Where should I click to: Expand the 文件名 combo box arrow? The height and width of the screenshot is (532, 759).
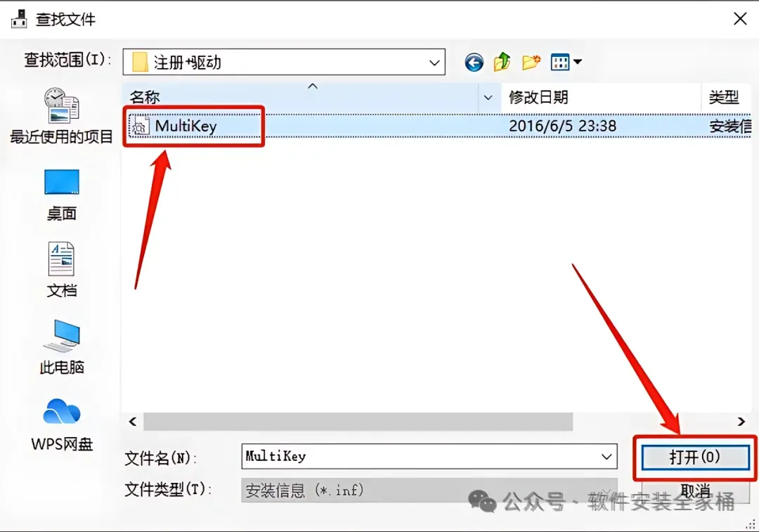click(x=606, y=457)
